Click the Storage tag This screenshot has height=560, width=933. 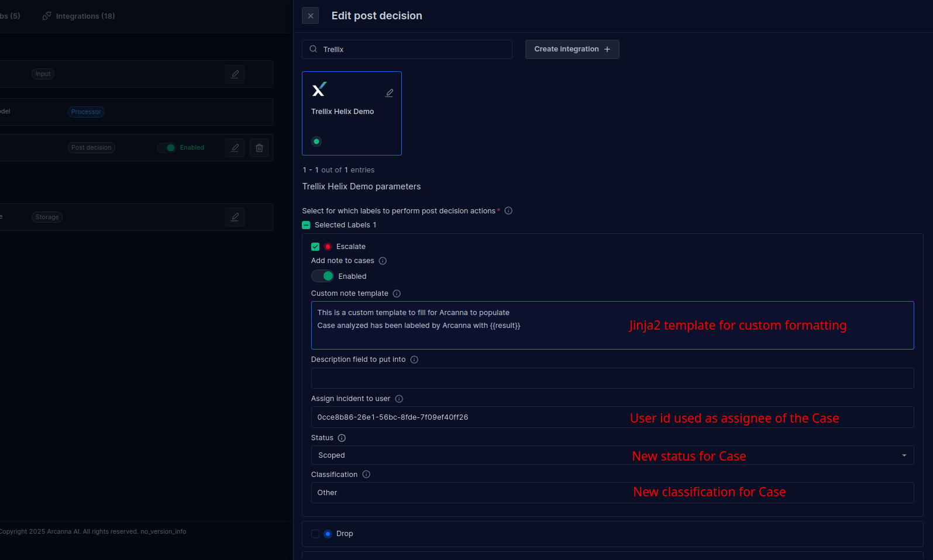pos(47,217)
